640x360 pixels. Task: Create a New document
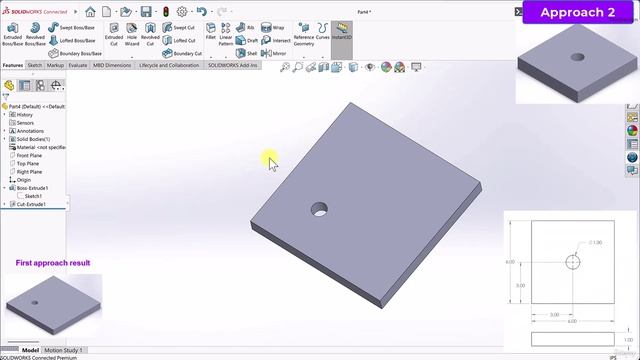[x=106, y=12]
